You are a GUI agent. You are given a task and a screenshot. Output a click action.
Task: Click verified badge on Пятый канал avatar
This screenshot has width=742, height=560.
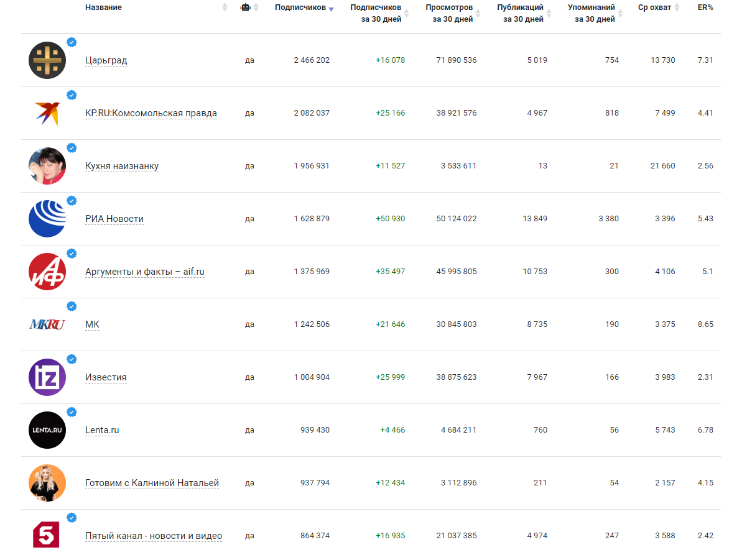click(72, 518)
